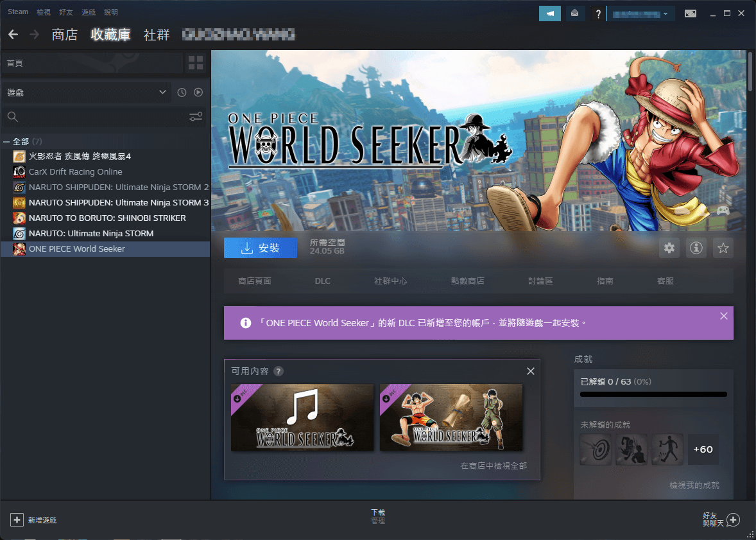
Task: Favorite ONE PIECE World Seeker with the star icon
Action: (723, 248)
